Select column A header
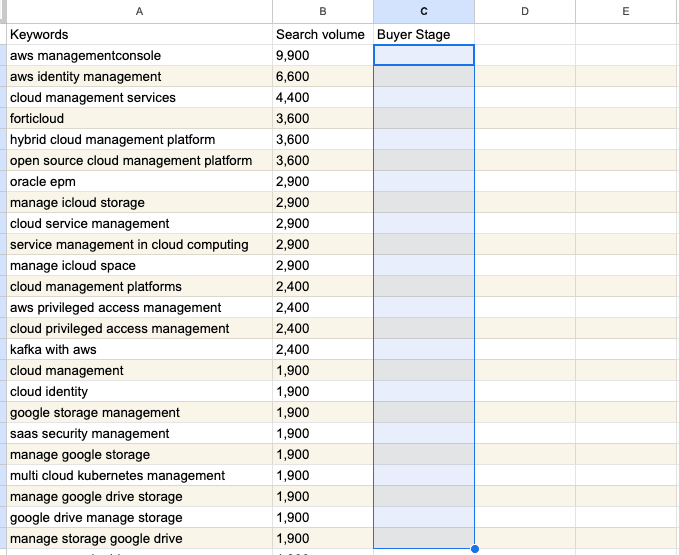The width and height of the screenshot is (679, 555). click(139, 12)
